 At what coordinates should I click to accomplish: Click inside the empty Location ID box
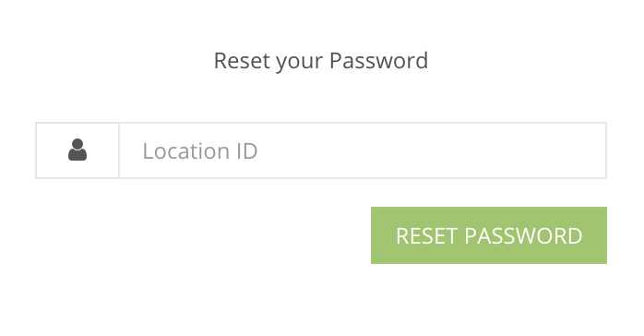pos(363,150)
